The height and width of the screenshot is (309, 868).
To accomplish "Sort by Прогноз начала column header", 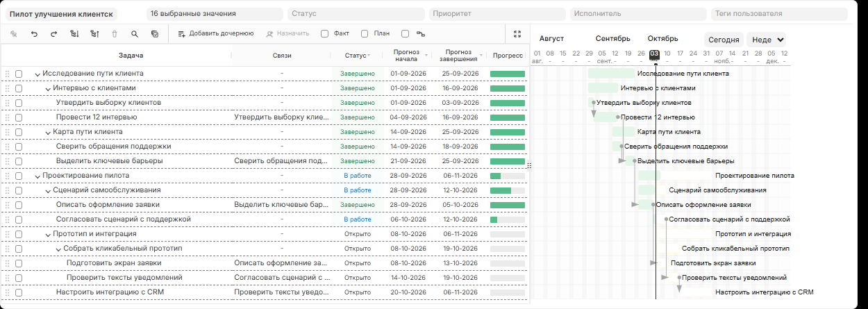I will (406, 55).
